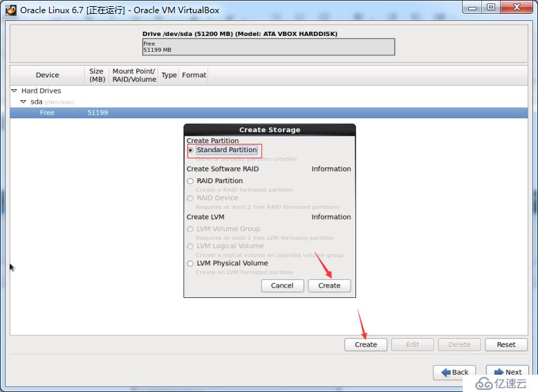Close the VirtualBox window
Screen dimensions: 538x392
click(x=517, y=7)
